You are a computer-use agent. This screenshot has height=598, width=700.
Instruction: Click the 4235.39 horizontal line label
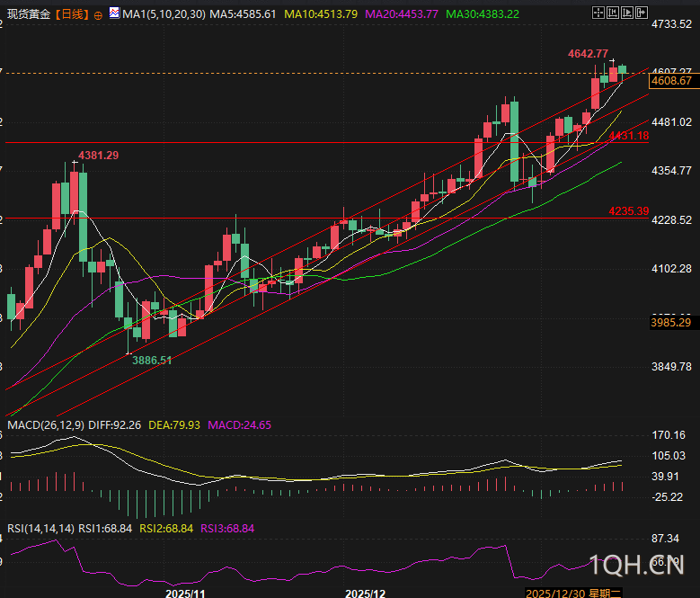pyautogui.click(x=629, y=211)
